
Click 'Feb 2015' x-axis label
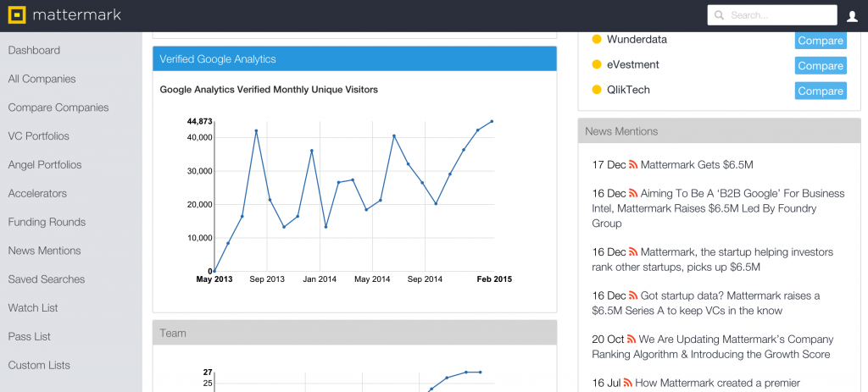494,279
